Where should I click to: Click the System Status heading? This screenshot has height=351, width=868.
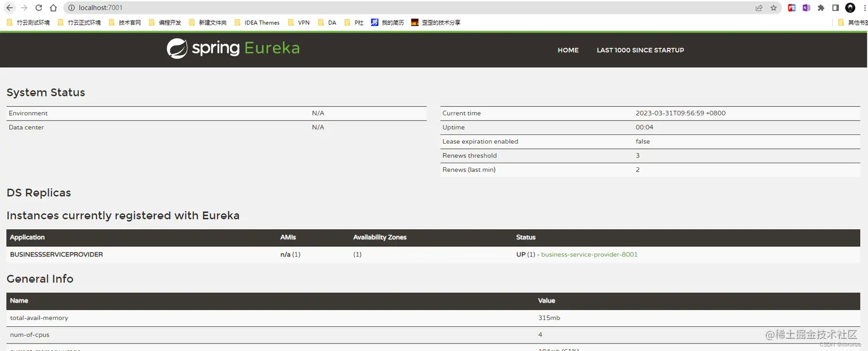click(x=46, y=92)
